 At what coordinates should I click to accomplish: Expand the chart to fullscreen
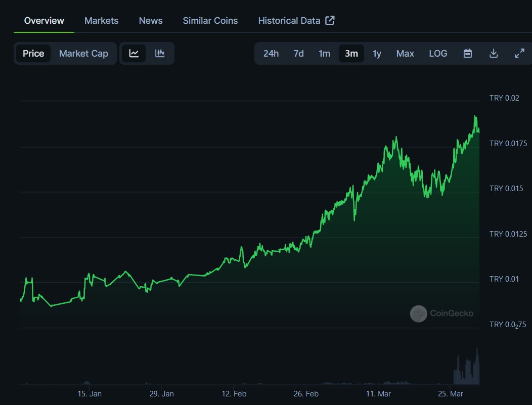coord(520,53)
